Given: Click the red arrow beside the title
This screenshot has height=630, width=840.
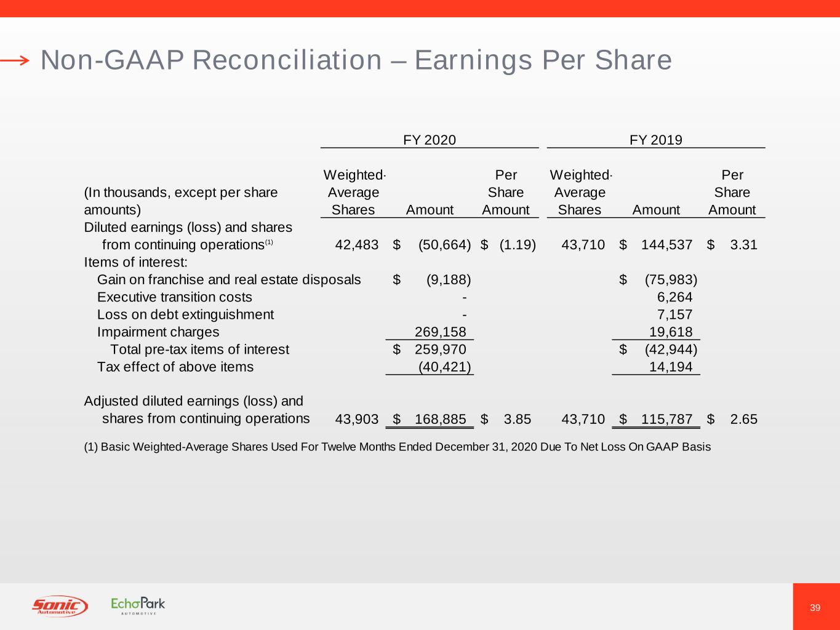Looking at the screenshot, I should (x=15, y=60).
